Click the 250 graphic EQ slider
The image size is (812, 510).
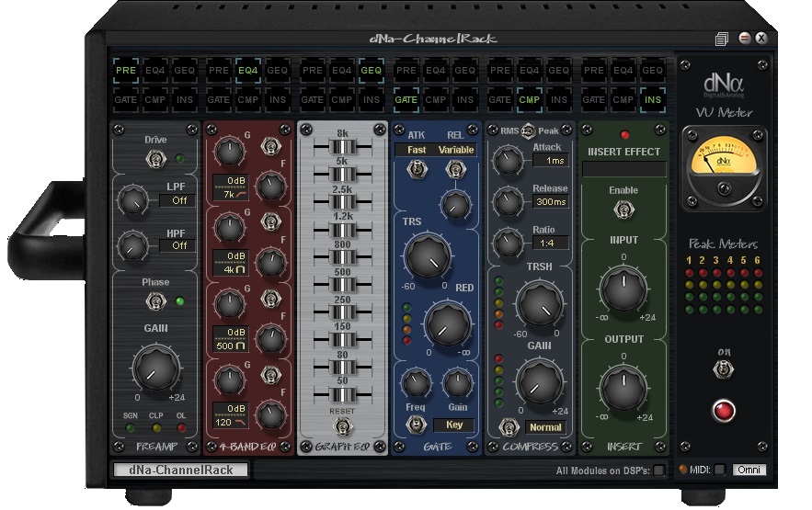coord(342,312)
